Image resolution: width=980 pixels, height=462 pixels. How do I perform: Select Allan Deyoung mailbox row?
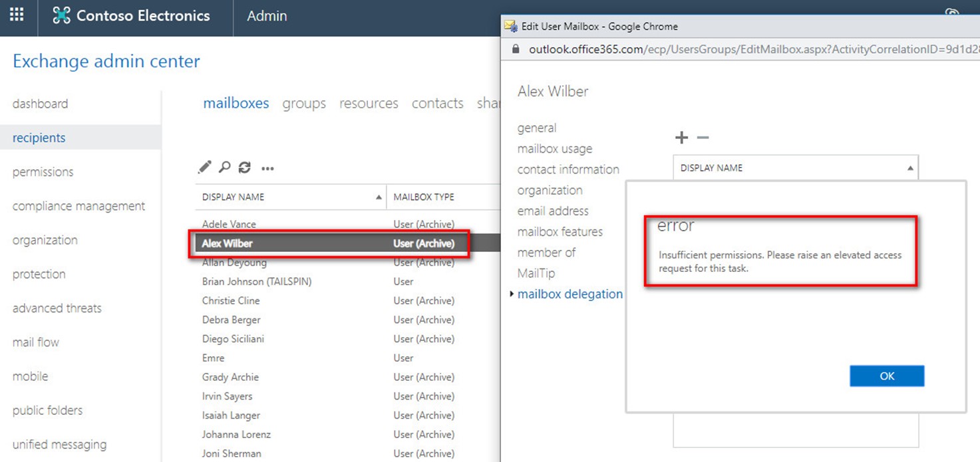(x=347, y=263)
